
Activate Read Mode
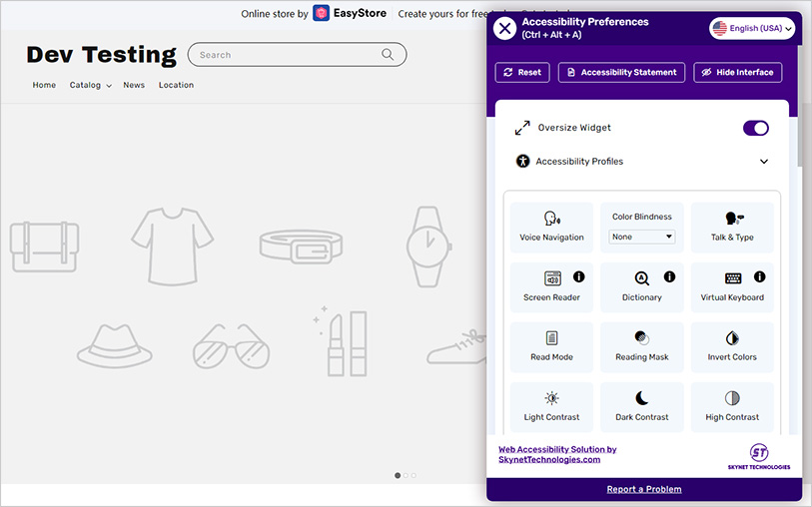click(x=551, y=347)
